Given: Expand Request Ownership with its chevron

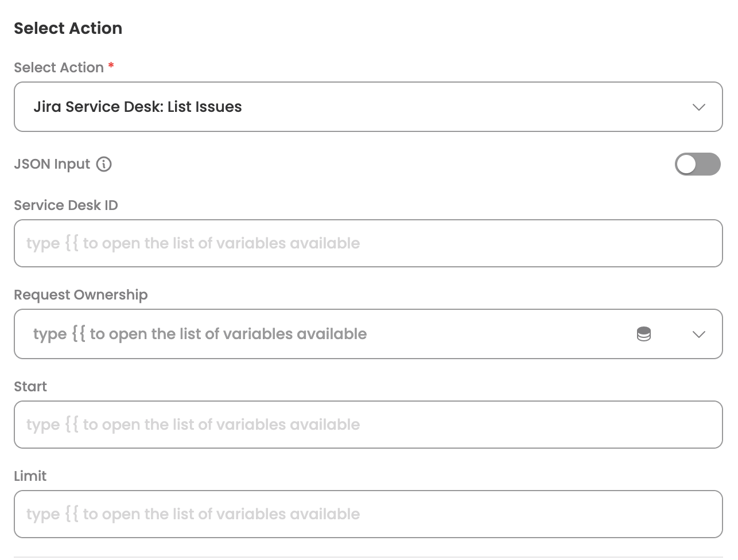Looking at the screenshot, I should point(698,335).
